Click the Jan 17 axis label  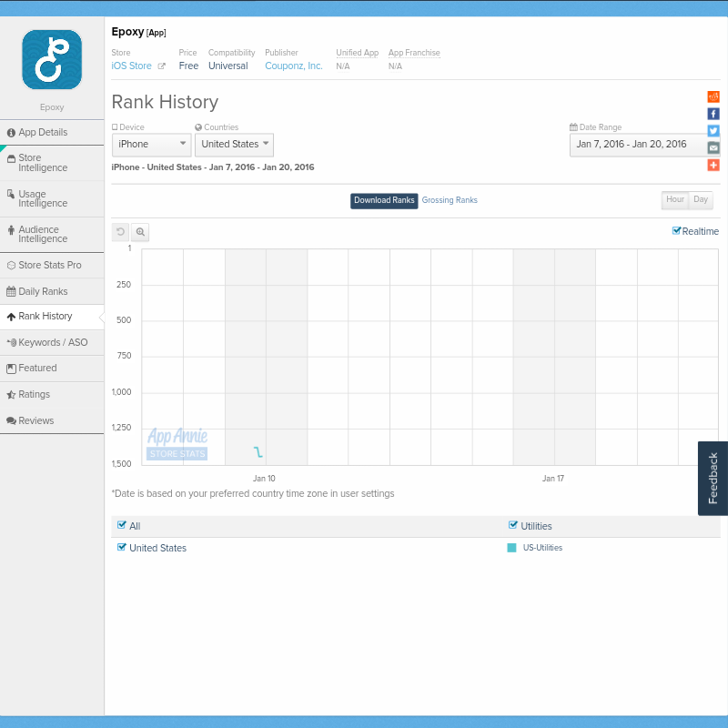coord(553,479)
